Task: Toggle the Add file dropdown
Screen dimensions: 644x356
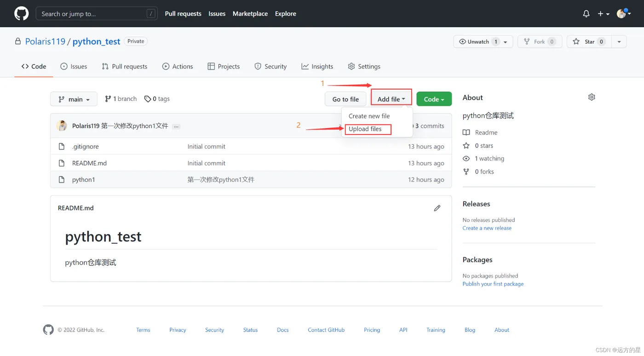Action: 391,99
